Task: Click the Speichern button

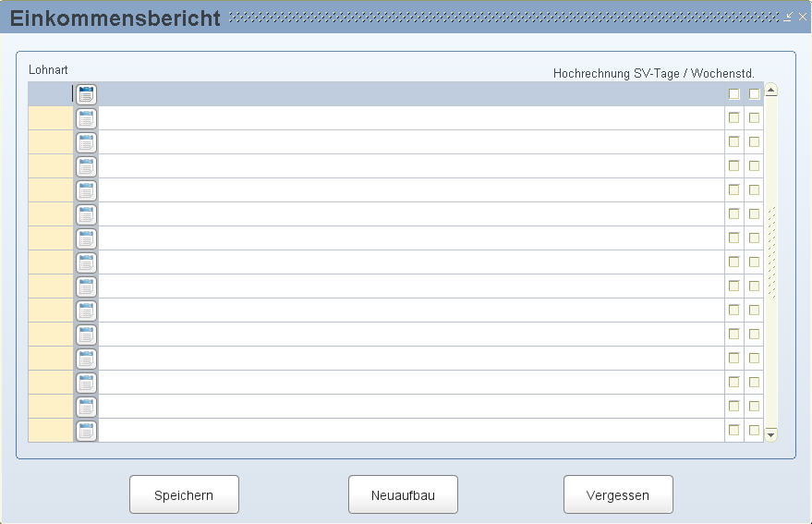Action: click(x=184, y=495)
